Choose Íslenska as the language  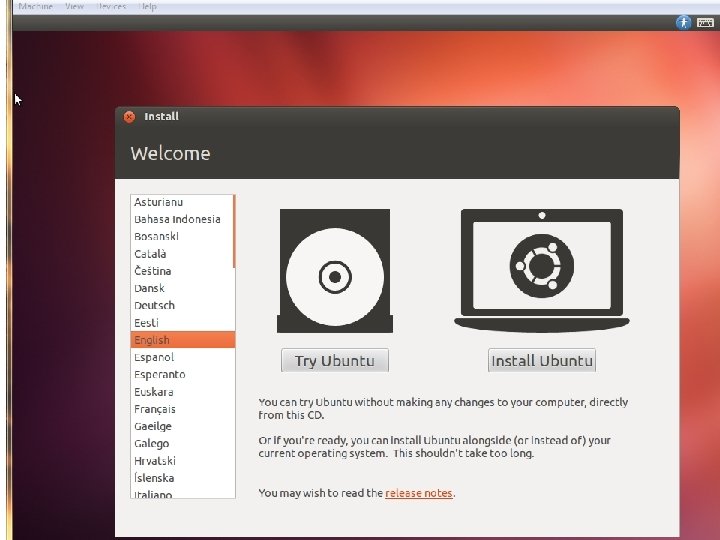pos(182,478)
